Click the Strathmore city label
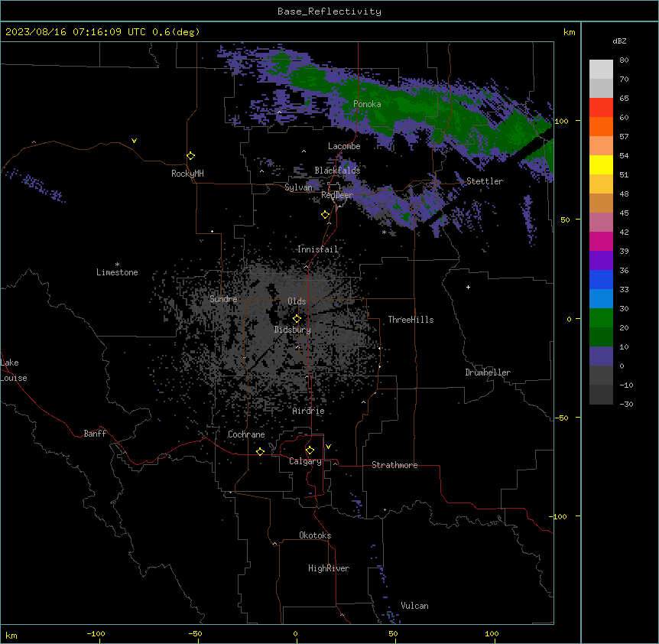The width and height of the screenshot is (659, 644). coord(394,465)
